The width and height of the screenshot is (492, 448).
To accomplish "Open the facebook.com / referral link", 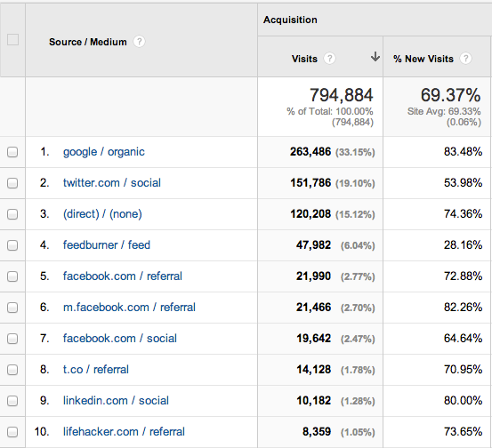I will [123, 276].
